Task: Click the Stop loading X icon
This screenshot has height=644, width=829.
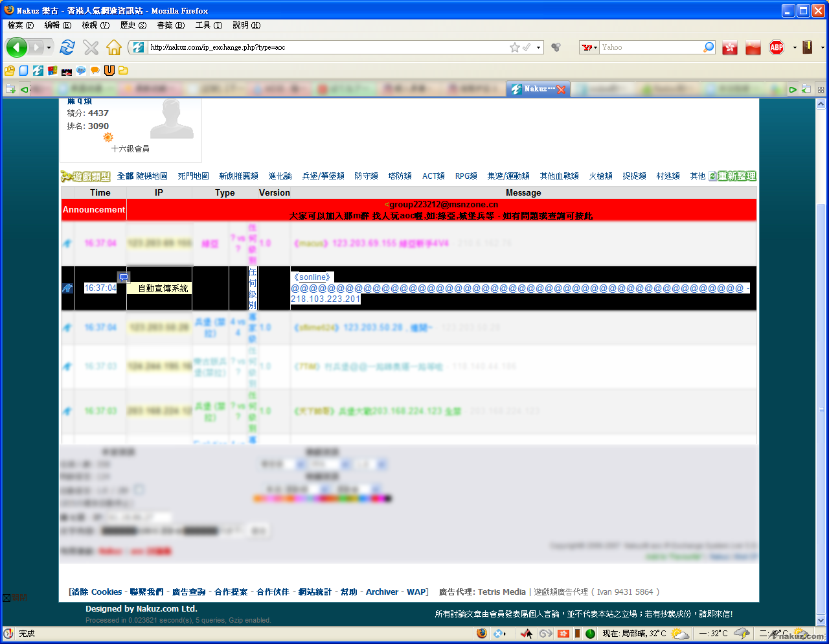Action: [91, 47]
